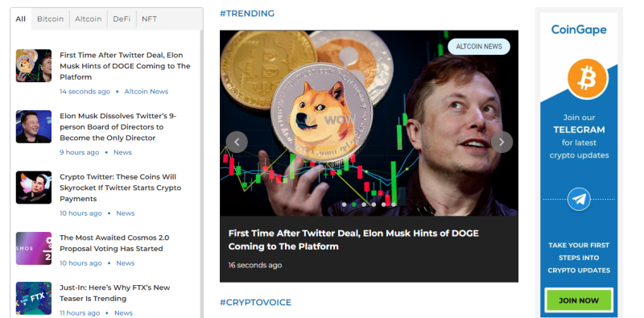
Task: Open the DeFi tab
Action: click(122, 19)
